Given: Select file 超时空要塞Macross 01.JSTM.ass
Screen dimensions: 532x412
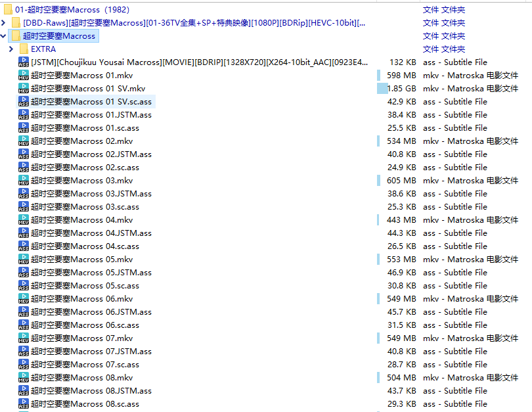Looking at the screenshot, I should tap(91, 115).
